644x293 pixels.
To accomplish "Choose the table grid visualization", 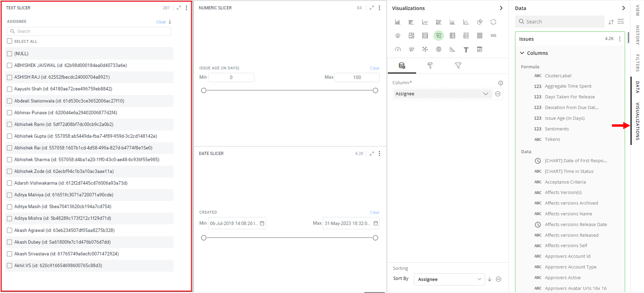I will point(452,35).
